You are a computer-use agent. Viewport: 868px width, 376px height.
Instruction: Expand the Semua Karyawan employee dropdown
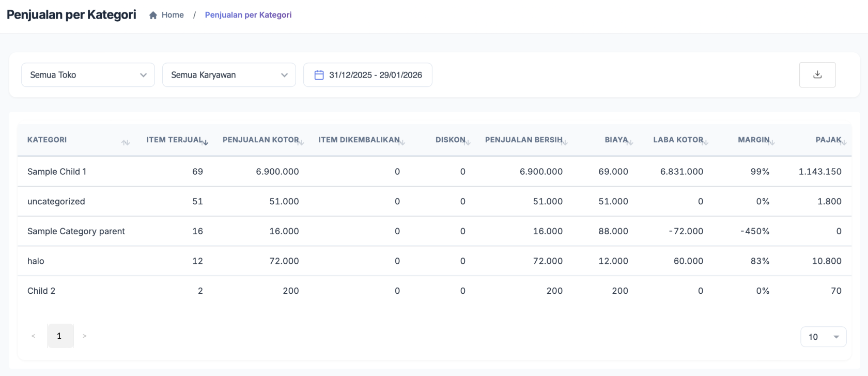pyautogui.click(x=229, y=75)
